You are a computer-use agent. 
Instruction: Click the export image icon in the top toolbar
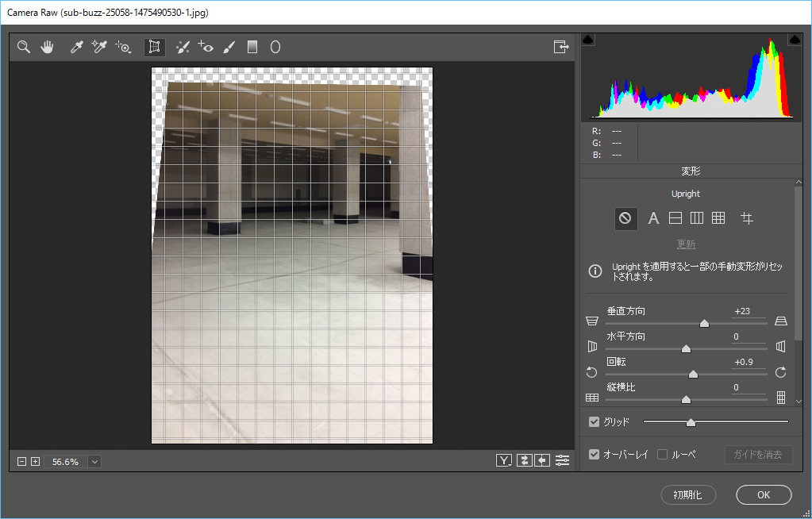point(561,47)
